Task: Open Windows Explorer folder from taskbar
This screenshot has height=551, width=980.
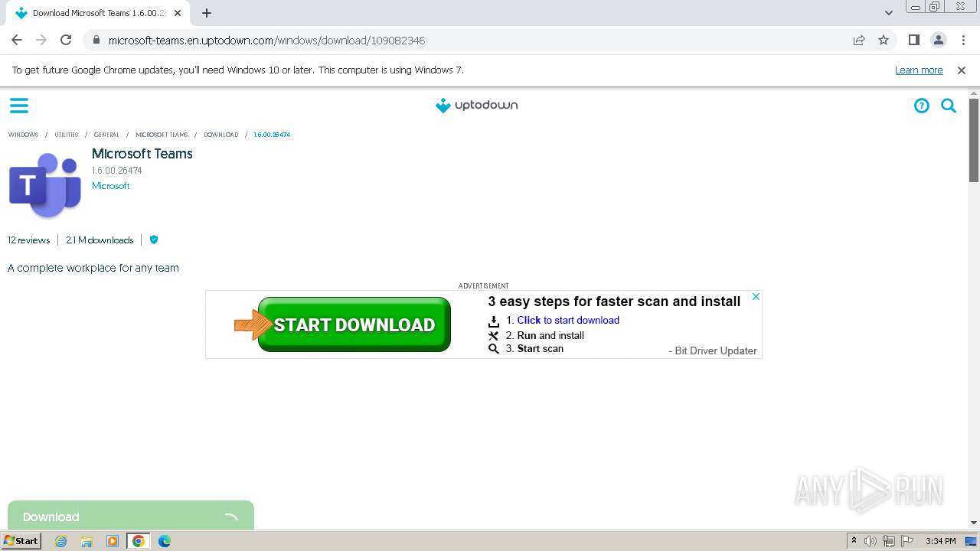Action: click(x=87, y=541)
